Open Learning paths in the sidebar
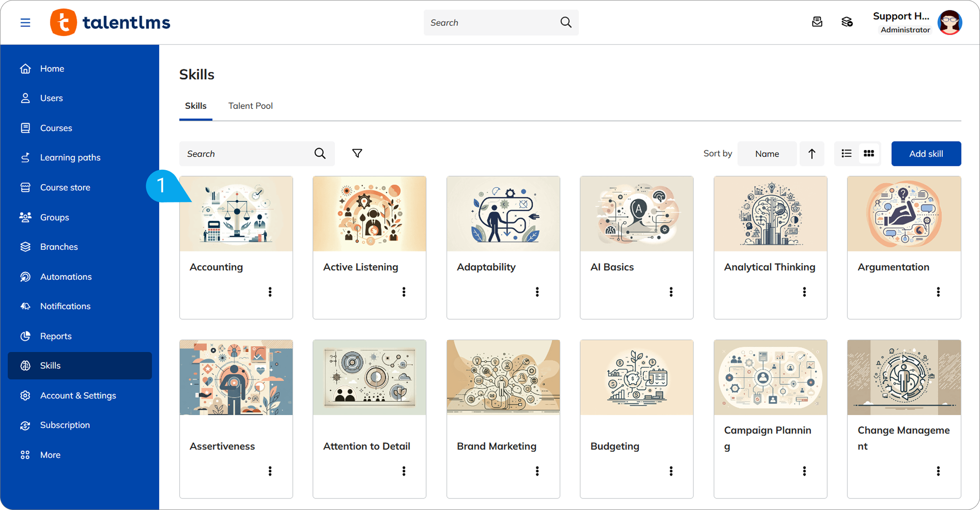Viewport: 980px width, 510px height. click(x=70, y=157)
